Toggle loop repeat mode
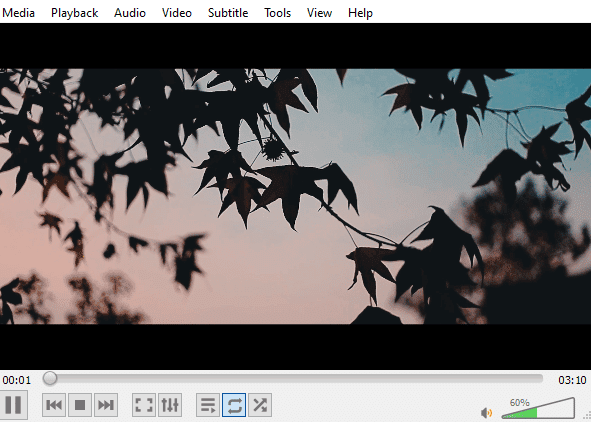 click(x=234, y=405)
